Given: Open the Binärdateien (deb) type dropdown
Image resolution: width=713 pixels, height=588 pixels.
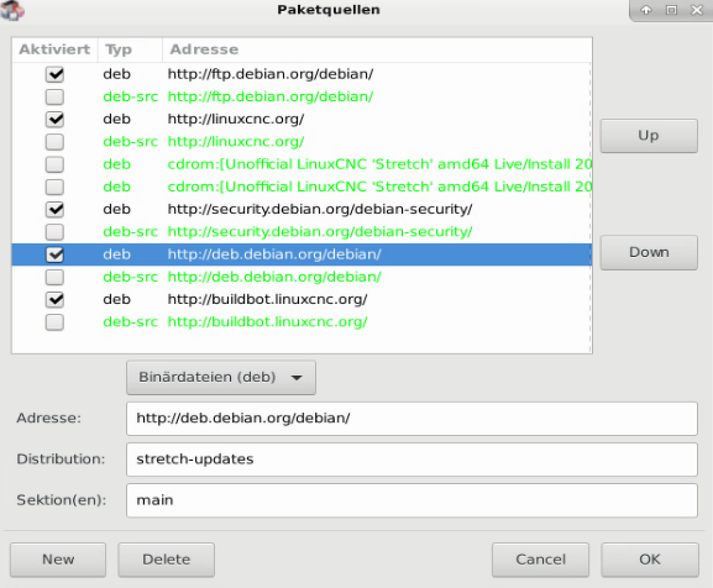Looking at the screenshot, I should coord(221,377).
